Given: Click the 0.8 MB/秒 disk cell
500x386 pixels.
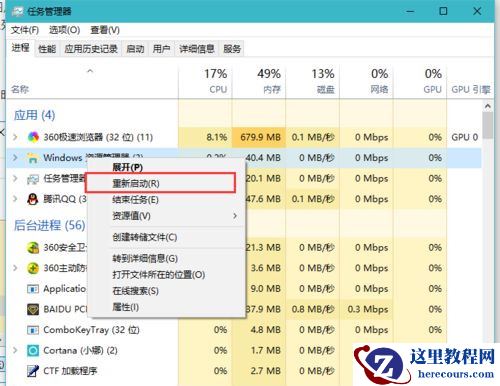Looking at the screenshot, I should tap(313, 309).
